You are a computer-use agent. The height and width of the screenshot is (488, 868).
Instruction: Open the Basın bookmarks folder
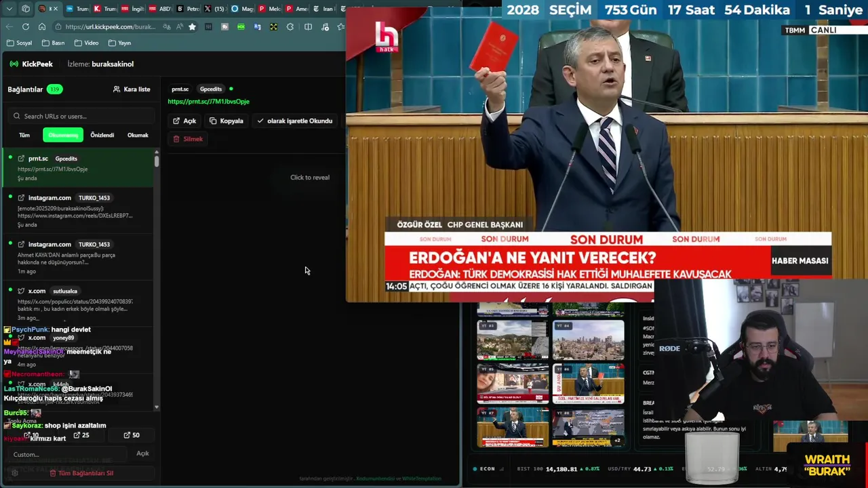point(53,43)
